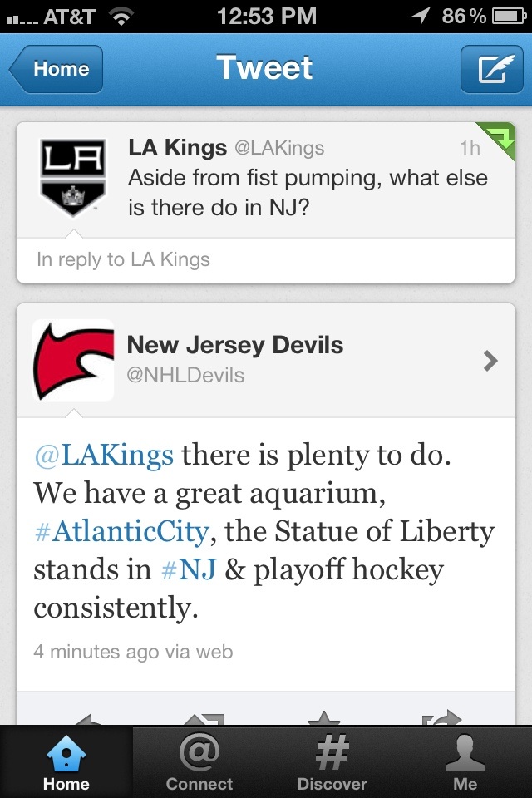Open the New Jersey Devils profile picture
Screen dimensions: 532x798
click(73, 361)
